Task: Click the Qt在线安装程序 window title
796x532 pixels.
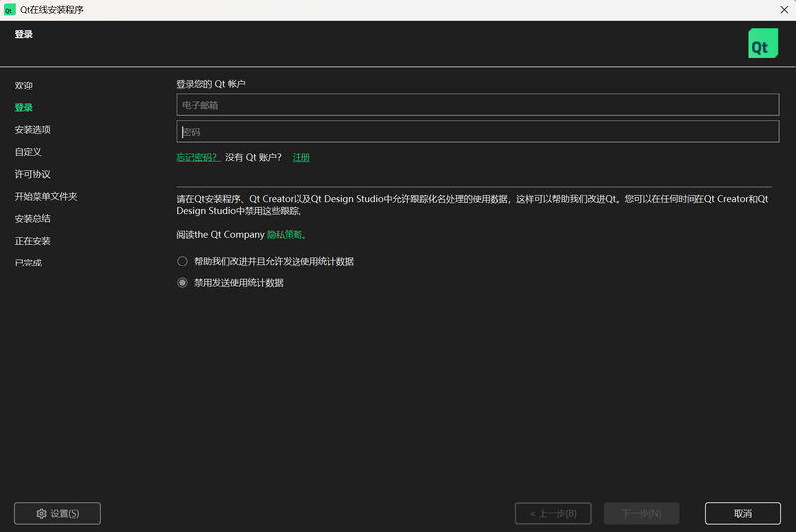Action: click(52, 10)
